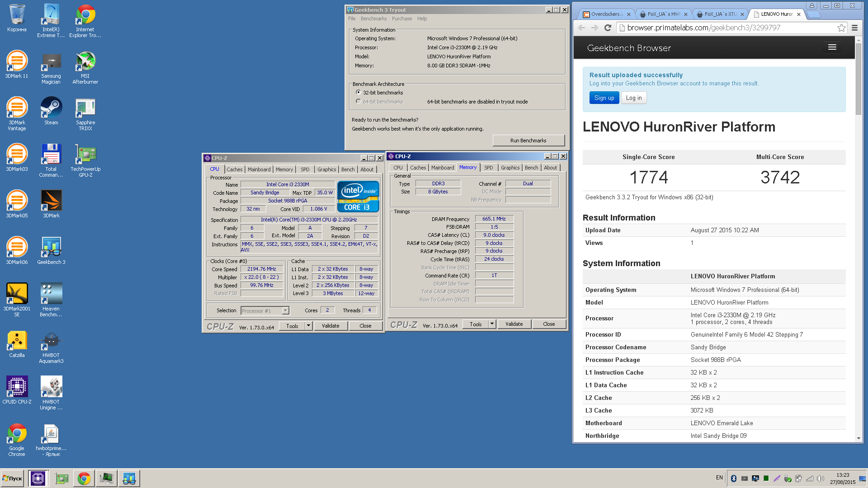Screen dimensions: 868x488
Task: Click the Chrome taskbar icon
Action: coord(84,479)
